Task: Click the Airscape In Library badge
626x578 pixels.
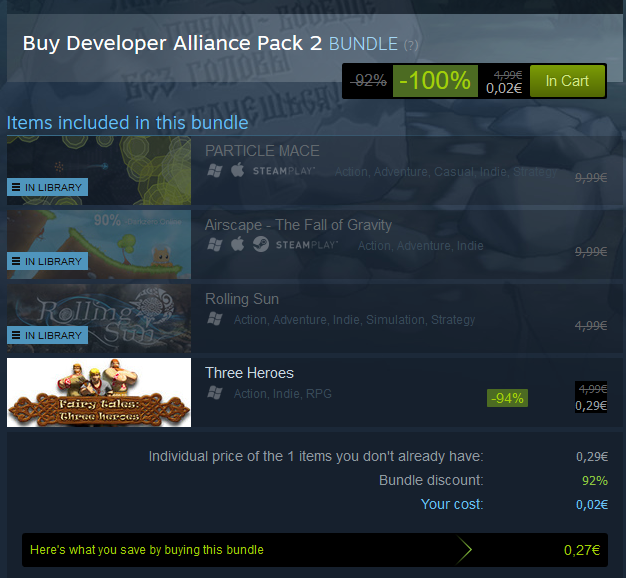Action: pos(48,261)
